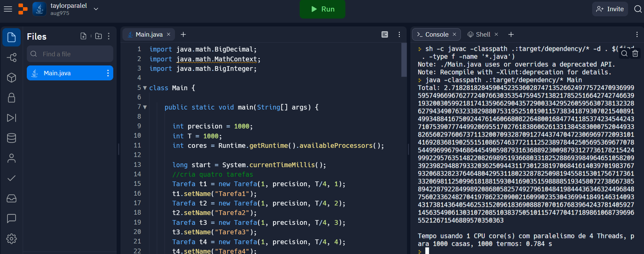Switch to the Shell tab
This screenshot has width=644, height=254.
click(x=483, y=34)
